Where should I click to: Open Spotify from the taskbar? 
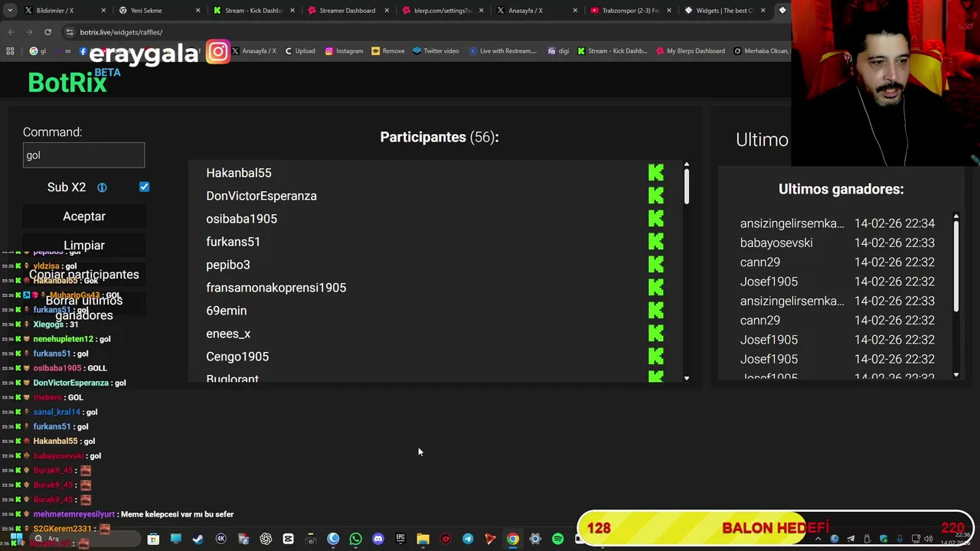click(x=557, y=539)
